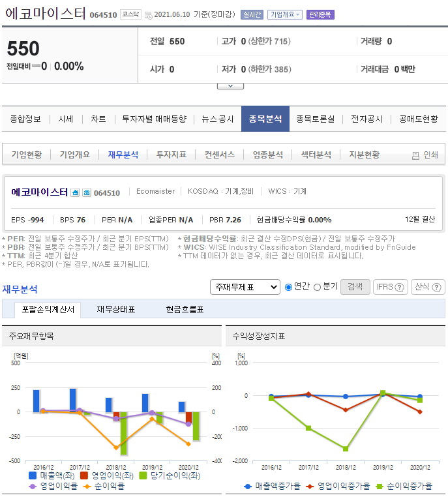Go to the 지분현황 sub-tab
The height and width of the screenshot is (497, 448).
[365, 155]
